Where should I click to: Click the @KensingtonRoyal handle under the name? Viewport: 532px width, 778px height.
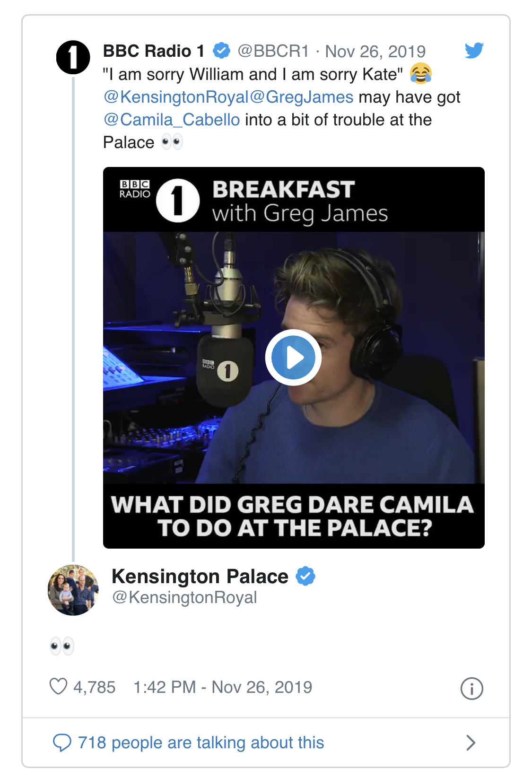click(x=184, y=597)
